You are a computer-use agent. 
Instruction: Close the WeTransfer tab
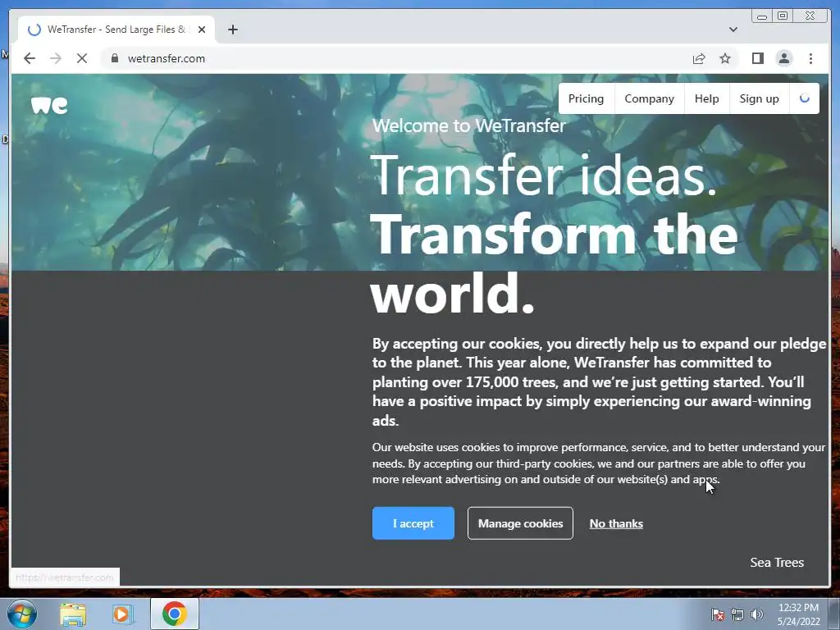pyautogui.click(x=202, y=30)
